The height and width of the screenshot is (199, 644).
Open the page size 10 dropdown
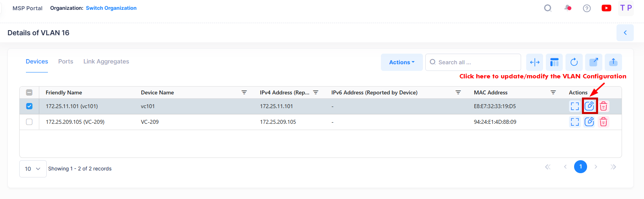pyautogui.click(x=33, y=169)
